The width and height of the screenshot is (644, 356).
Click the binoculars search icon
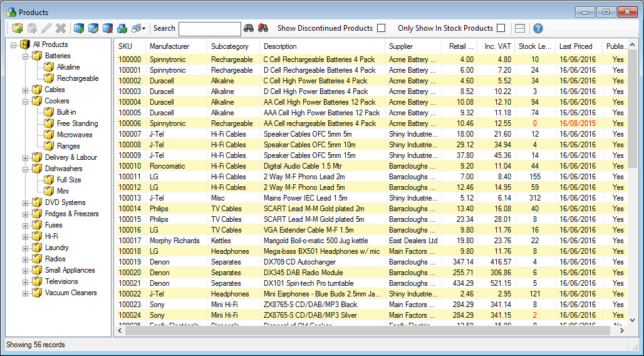[x=249, y=28]
